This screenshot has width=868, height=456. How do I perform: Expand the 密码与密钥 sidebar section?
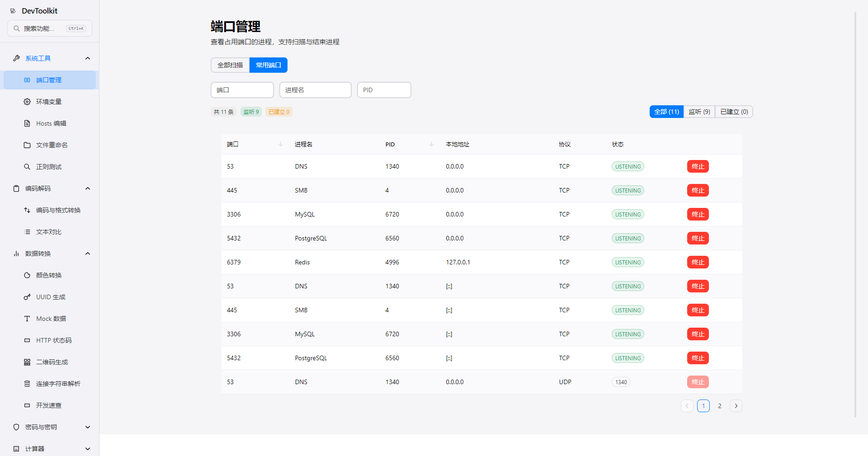tap(88, 427)
